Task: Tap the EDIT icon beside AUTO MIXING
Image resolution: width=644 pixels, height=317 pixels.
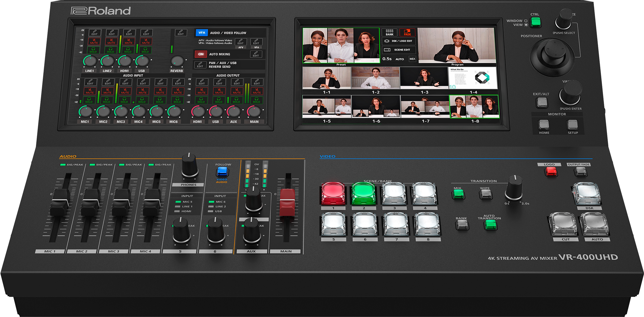Action: pos(256,54)
